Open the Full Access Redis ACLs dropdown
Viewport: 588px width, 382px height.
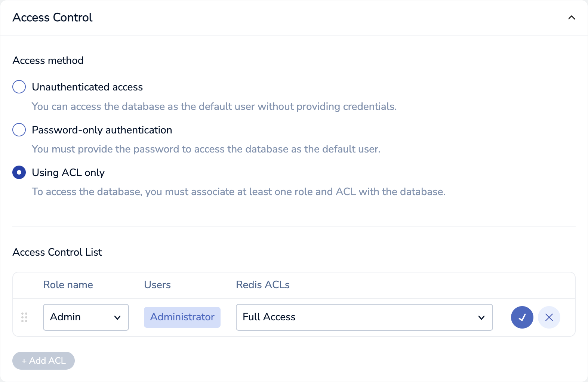(x=364, y=317)
